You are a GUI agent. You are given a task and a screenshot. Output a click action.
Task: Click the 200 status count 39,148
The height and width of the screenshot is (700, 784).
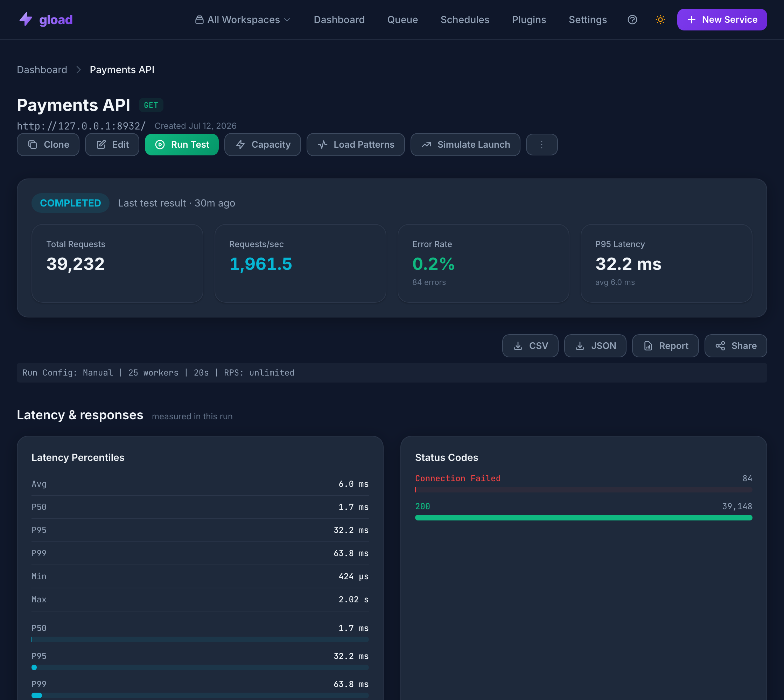[737, 506]
